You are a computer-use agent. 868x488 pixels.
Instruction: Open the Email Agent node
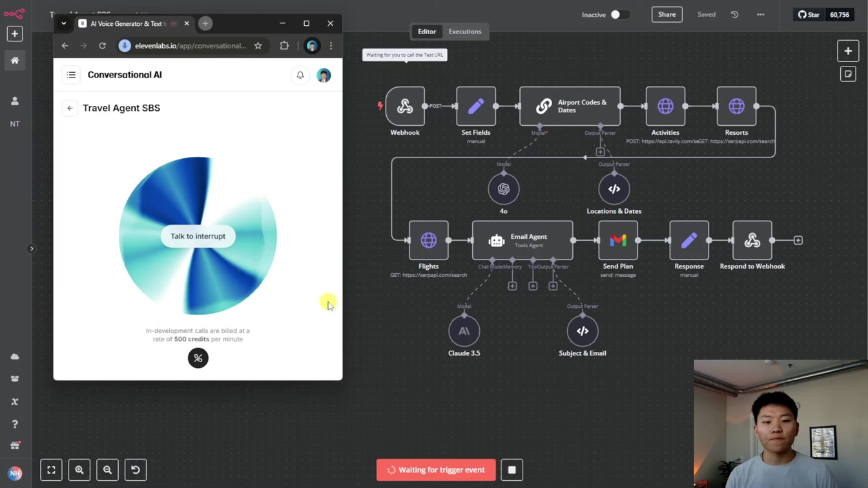click(522, 240)
